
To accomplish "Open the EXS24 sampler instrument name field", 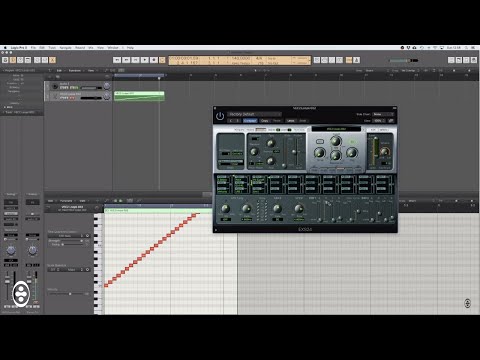I will [x=336, y=129].
